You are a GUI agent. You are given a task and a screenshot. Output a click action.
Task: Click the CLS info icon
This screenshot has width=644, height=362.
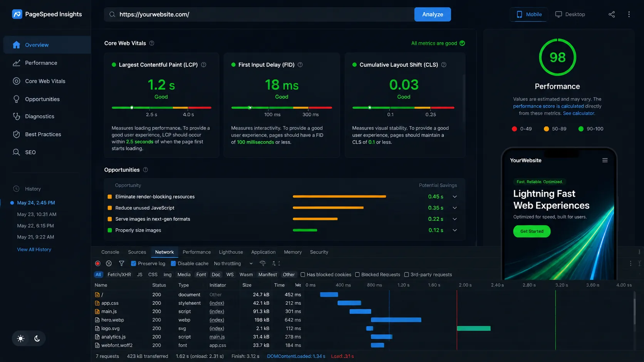444,65
